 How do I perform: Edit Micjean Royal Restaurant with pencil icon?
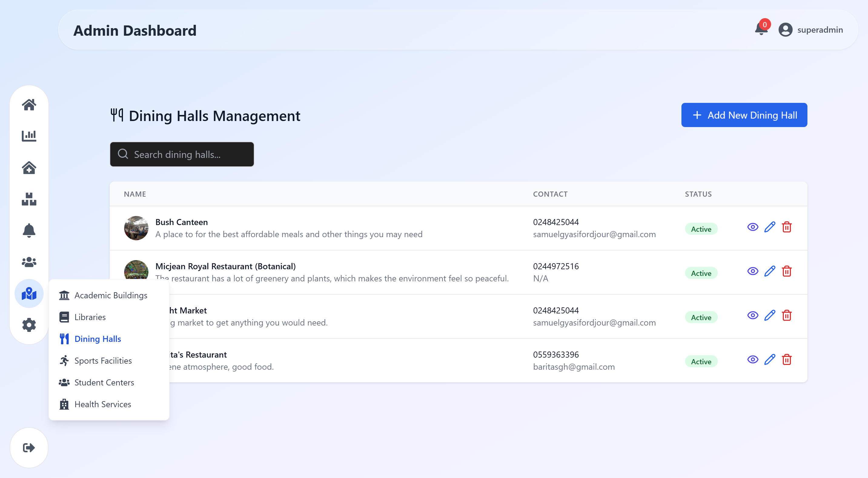tap(770, 271)
